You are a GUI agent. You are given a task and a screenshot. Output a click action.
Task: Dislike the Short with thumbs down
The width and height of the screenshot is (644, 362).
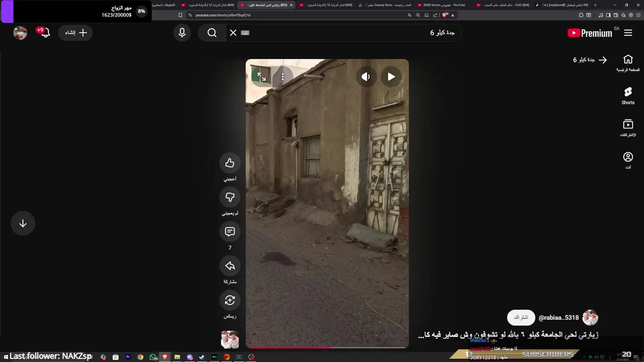pos(230,197)
